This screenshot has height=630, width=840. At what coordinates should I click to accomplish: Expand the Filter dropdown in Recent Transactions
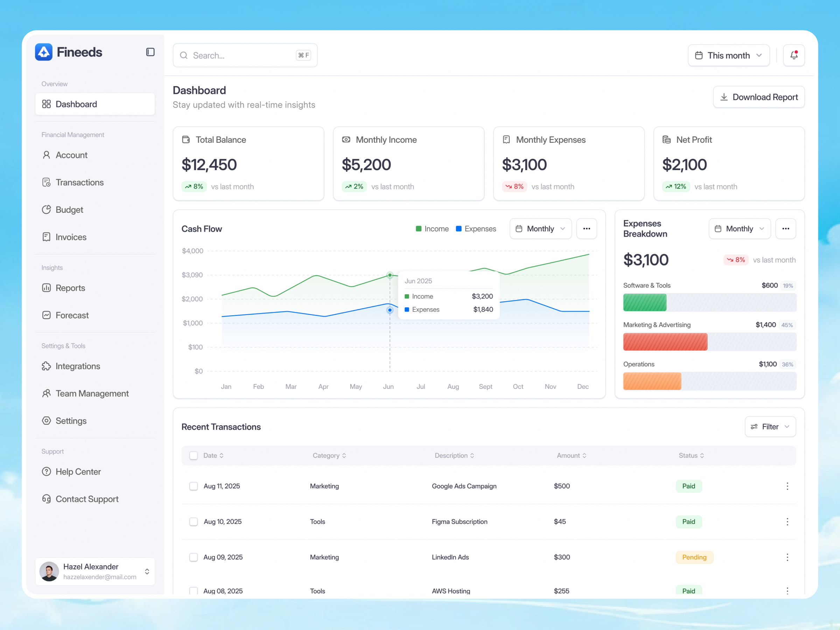770,426
